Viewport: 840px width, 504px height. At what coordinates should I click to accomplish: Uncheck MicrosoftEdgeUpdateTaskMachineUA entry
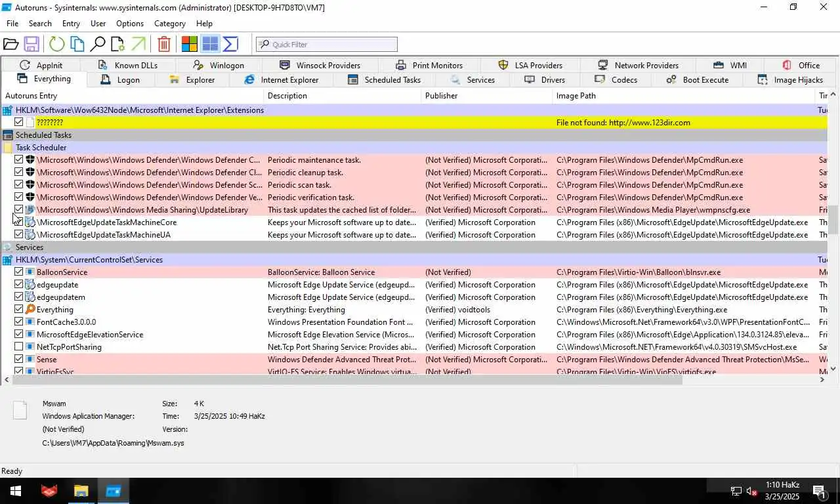pos(19,235)
